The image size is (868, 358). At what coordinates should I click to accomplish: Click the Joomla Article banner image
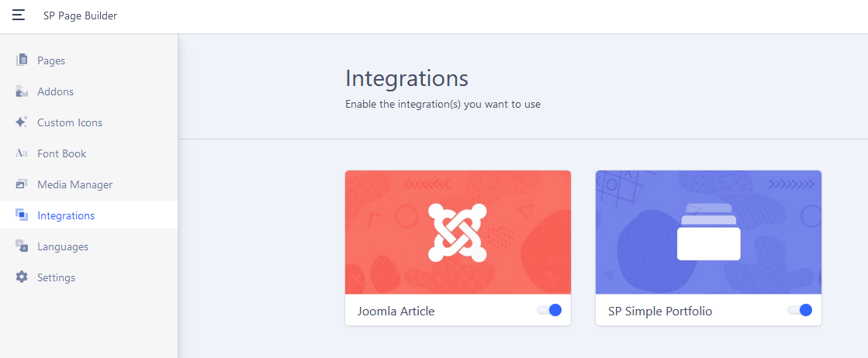click(x=458, y=232)
